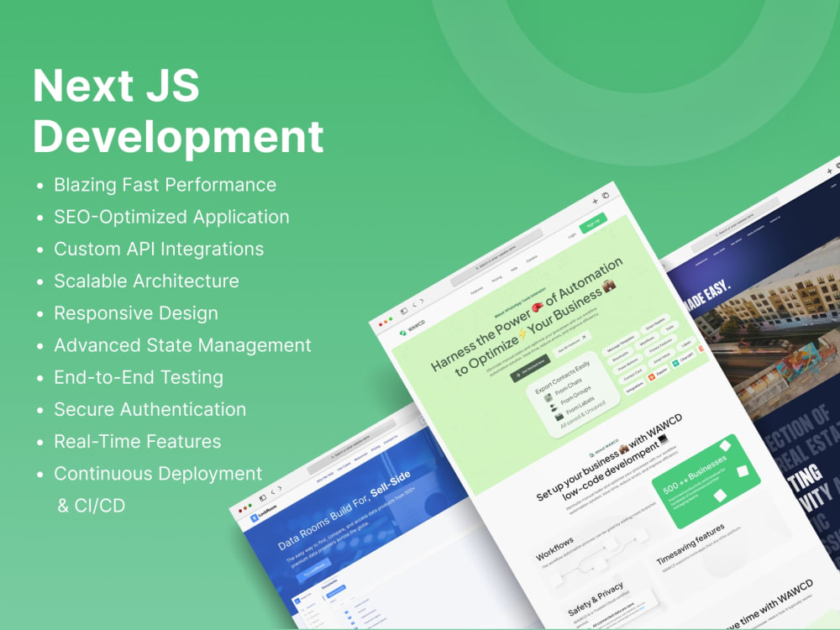
Task: Select the Smart Replies feature pill
Action: [x=654, y=323]
